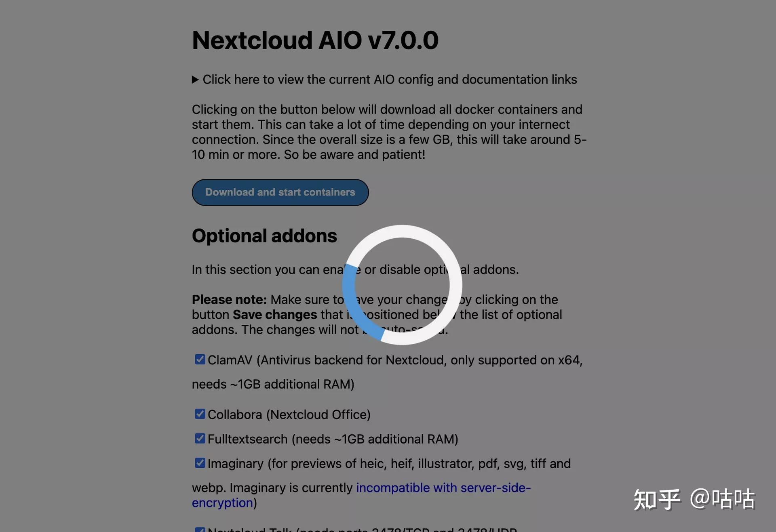Screen dimensions: 776x532
Task: Click the ClamAV blue checkmark icon
Action: 200,360
